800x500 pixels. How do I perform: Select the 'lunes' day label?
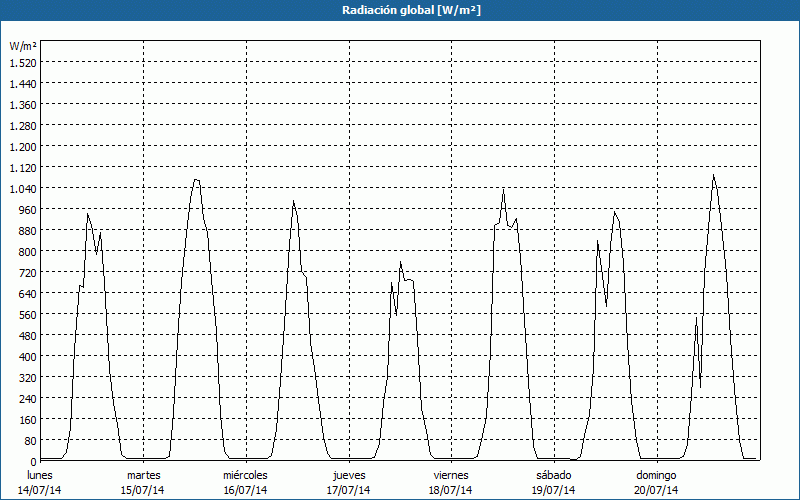[x=40, y=475]
